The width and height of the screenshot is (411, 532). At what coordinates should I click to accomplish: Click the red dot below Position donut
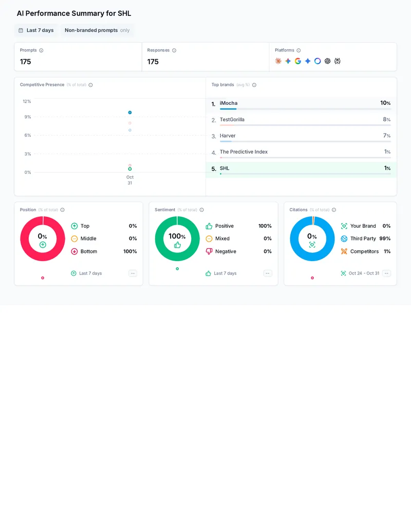[43, 278]
